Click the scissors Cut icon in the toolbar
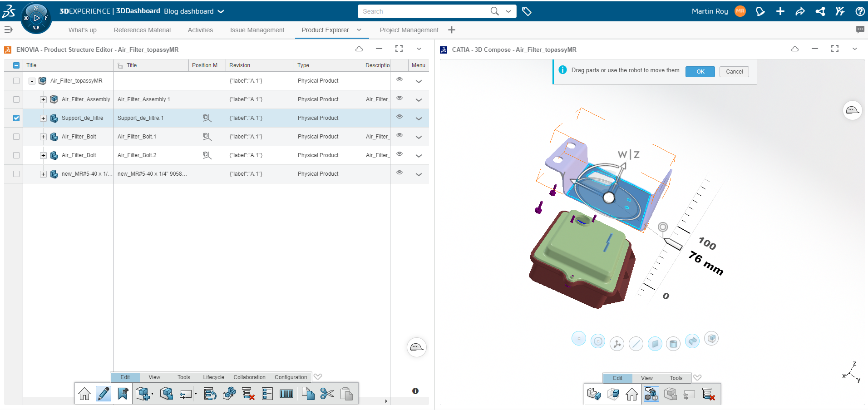 click(x=327, y=394)
